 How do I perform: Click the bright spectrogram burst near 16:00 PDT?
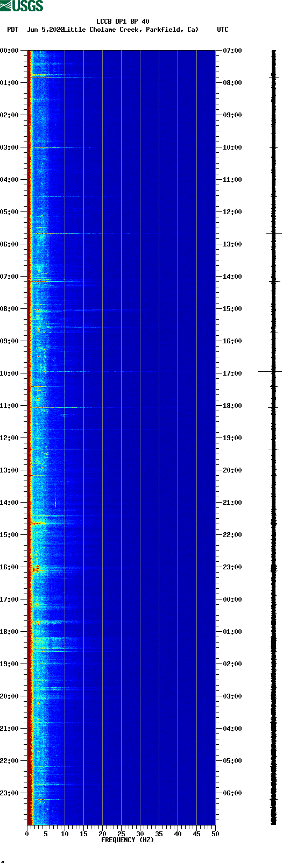(37, 569)
